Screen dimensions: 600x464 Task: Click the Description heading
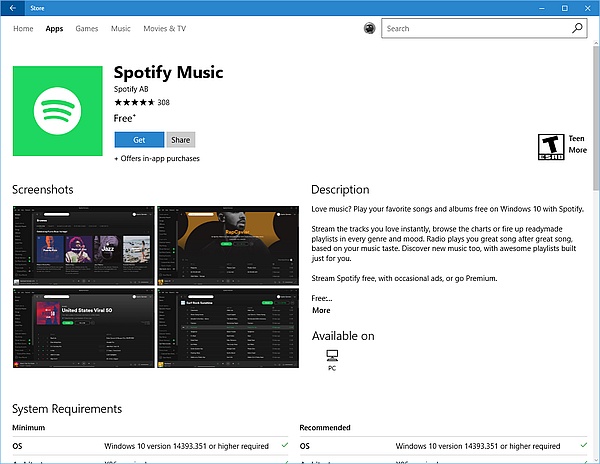tap(341, 190)
